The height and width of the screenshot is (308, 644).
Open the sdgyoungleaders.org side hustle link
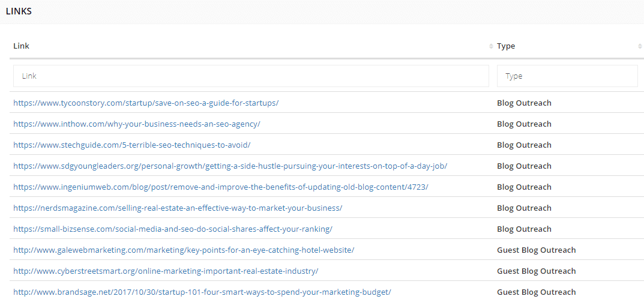[230, 166]
